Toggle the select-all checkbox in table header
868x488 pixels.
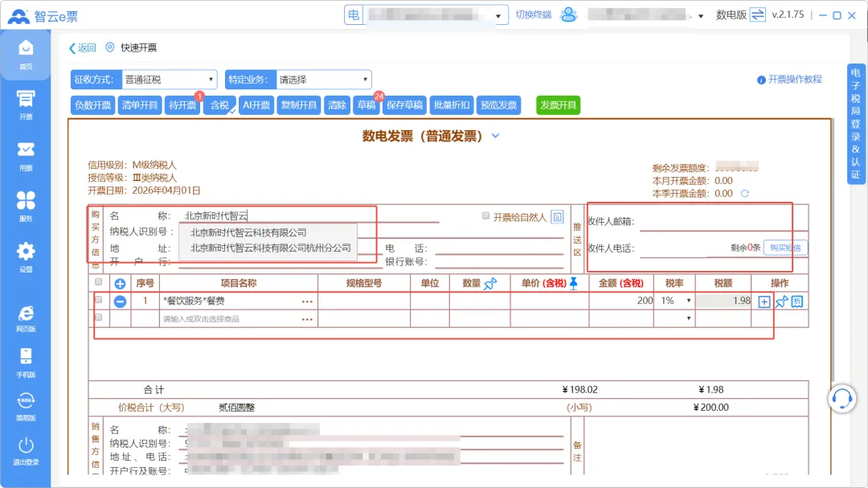pos(99,282)
